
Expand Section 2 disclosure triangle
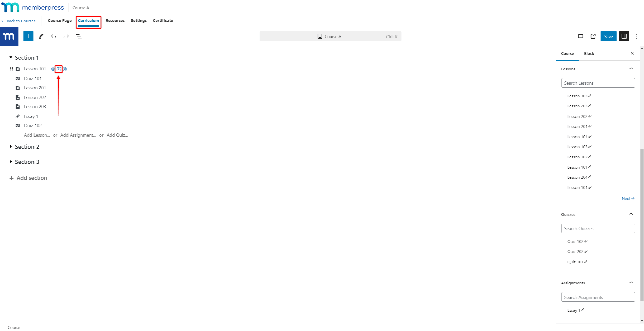(11, 146)
